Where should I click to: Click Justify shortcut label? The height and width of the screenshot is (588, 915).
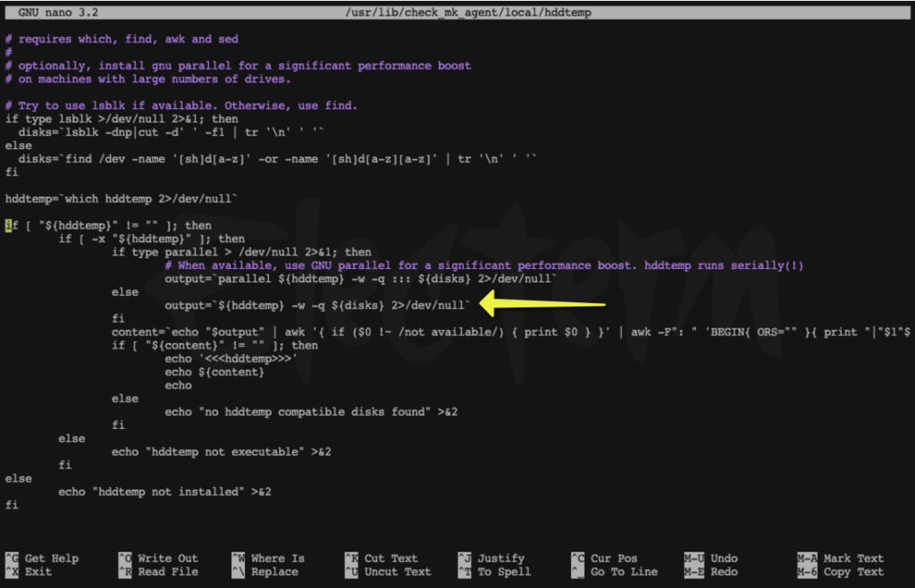coord(500,559)
